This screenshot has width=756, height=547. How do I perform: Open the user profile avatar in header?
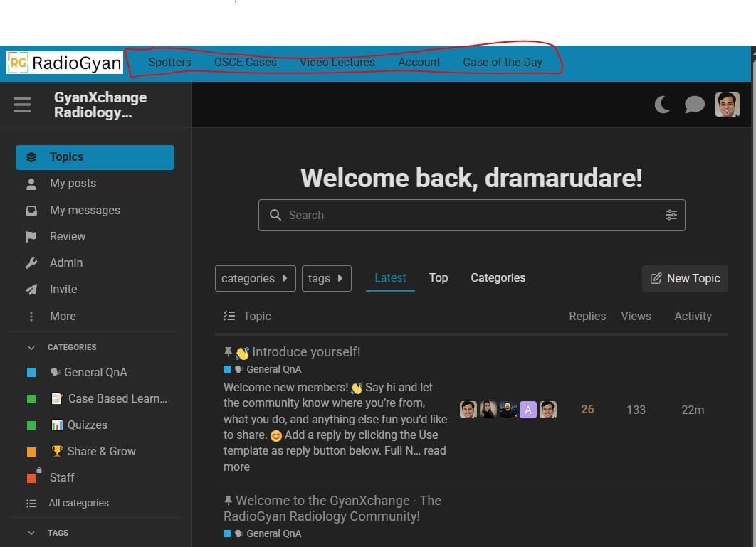[727, 105]
